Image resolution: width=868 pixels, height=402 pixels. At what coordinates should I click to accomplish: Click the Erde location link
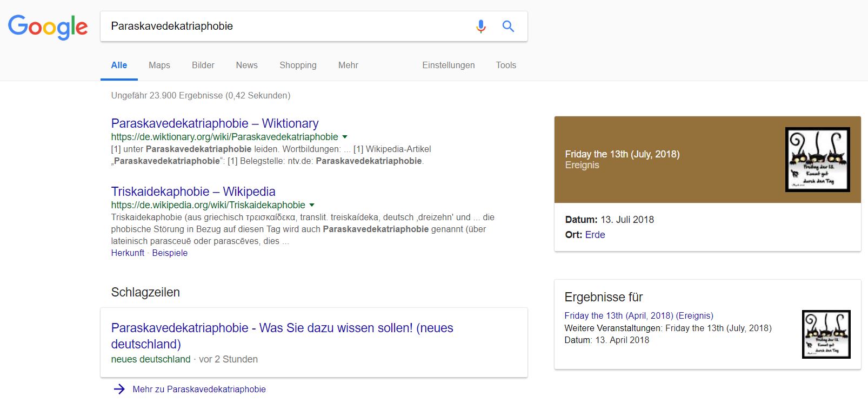pos(595,235)
